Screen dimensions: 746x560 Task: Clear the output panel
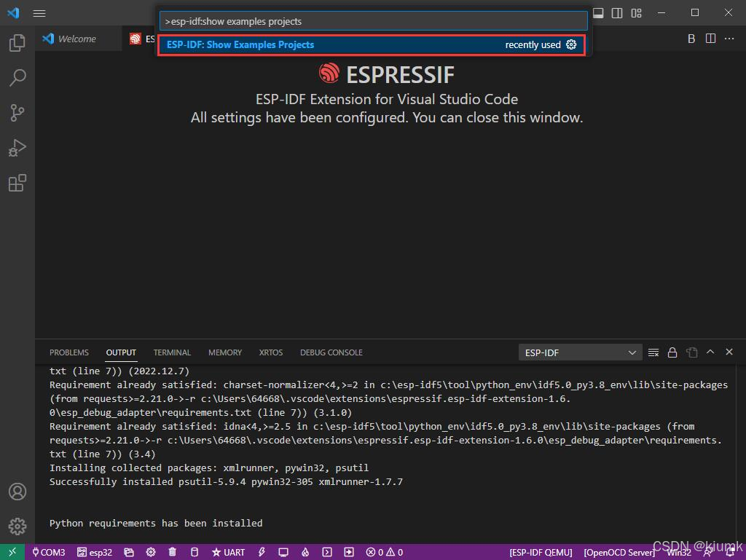coord(653,352)
